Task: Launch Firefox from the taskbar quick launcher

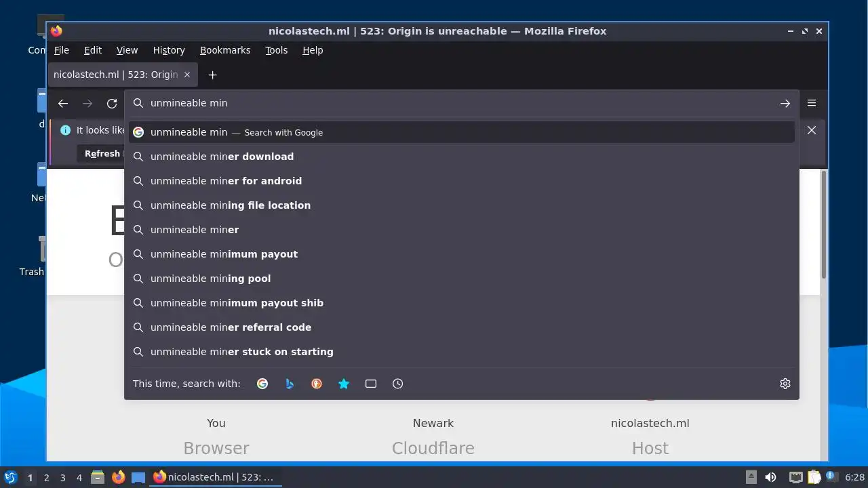Action: 118,477
